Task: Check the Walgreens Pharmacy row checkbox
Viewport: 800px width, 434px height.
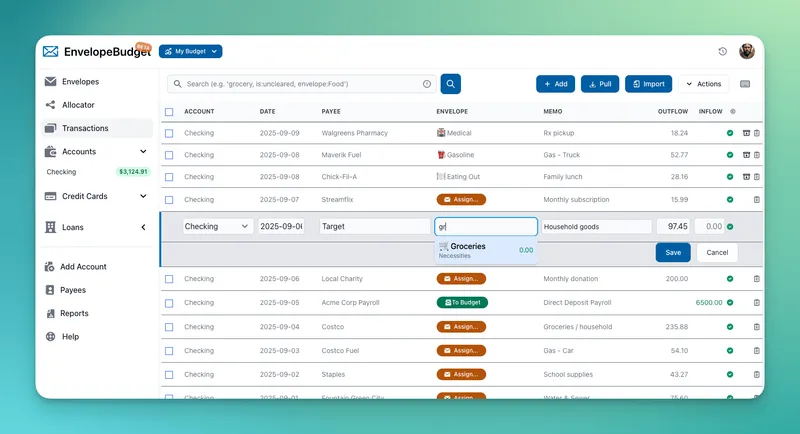Action: pos(169,134)
